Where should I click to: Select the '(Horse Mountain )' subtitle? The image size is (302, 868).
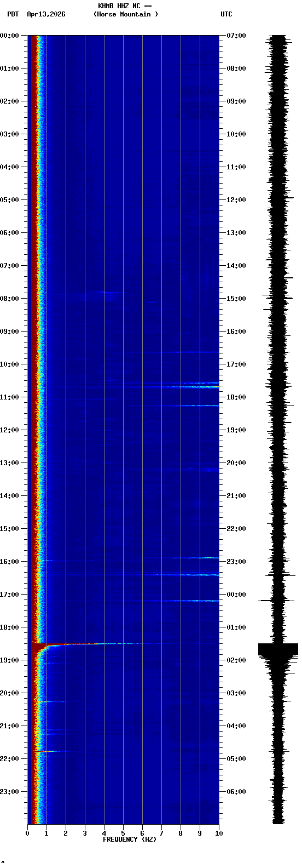[126, 14]
